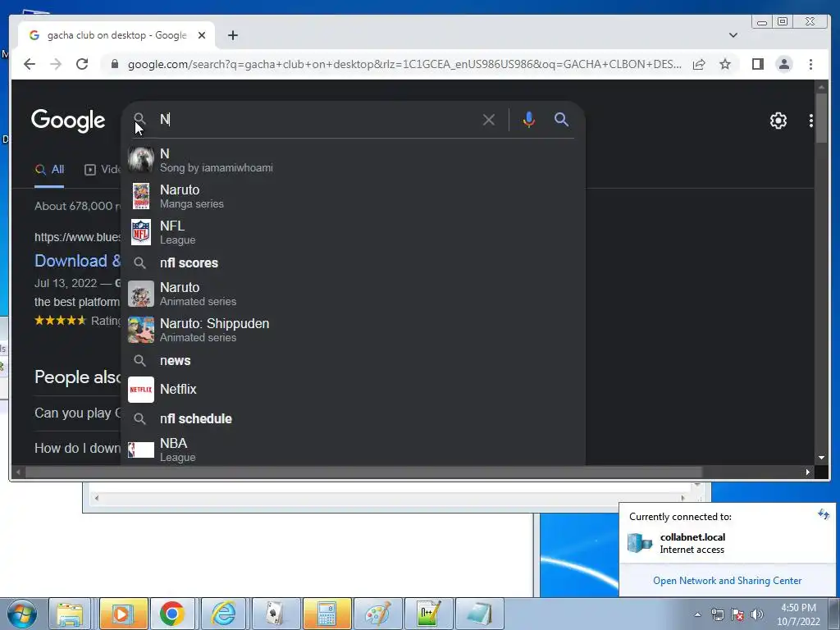Submit search with the blue magnifier icon
This screenshot has width=840, height=630.
click(561, 119)
